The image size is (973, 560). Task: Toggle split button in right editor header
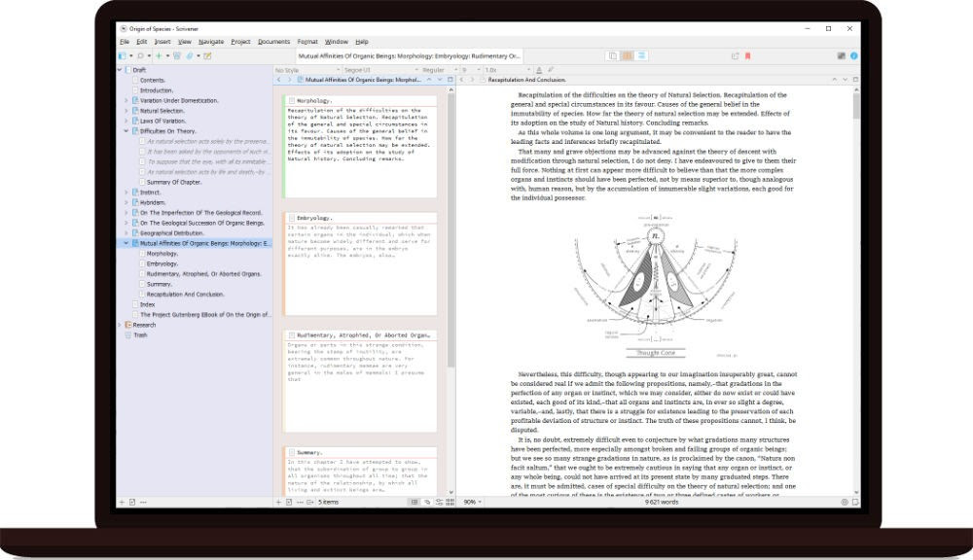pyautogui.click(x=855, y=80)
